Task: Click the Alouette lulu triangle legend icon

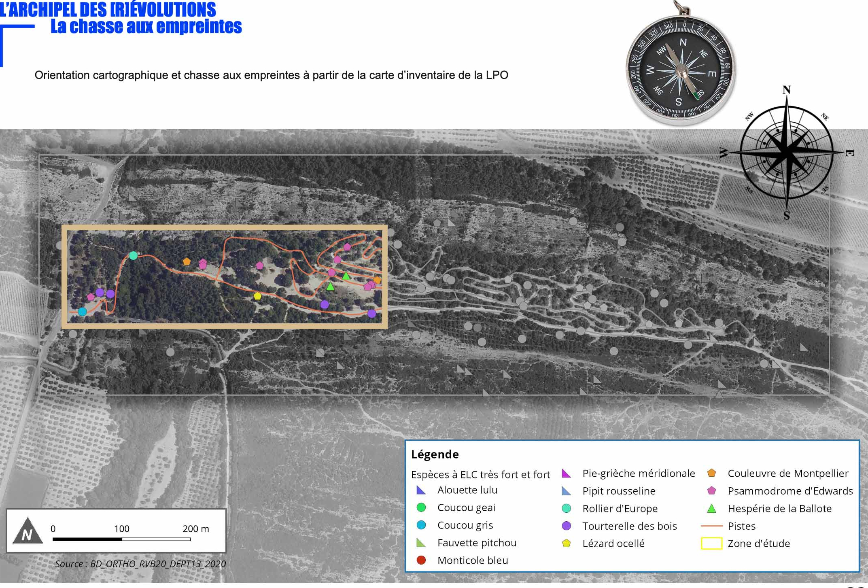Action: point(421,490)
